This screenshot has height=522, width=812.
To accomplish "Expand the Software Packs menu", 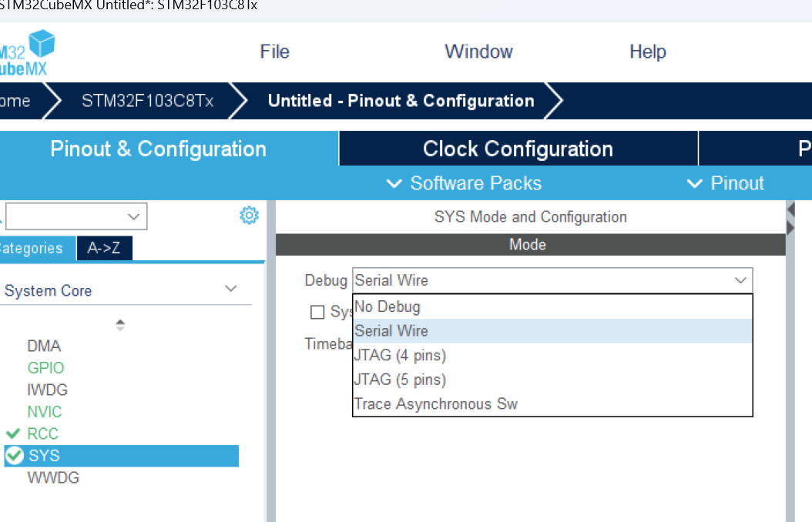I will click(464, 183).
